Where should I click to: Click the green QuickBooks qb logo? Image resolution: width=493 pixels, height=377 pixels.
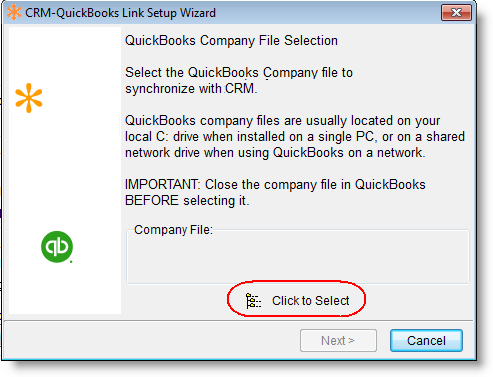[x=57, y=247]
